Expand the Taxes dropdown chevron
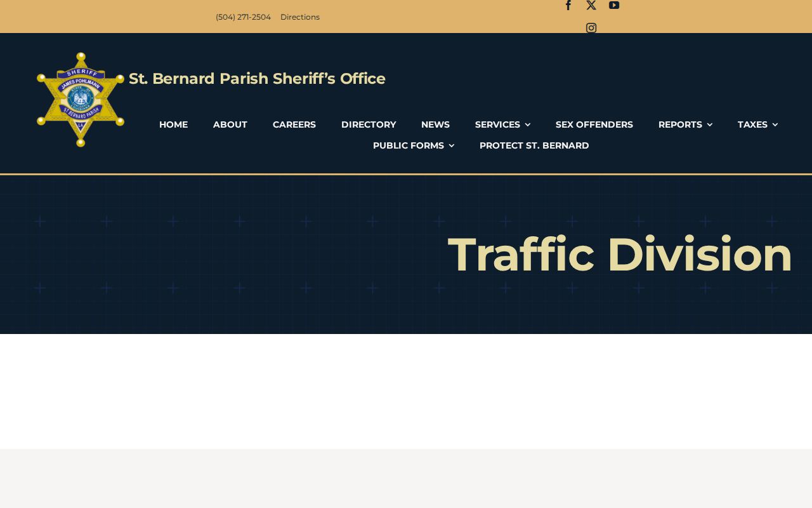This screenshot has width=812, height=508. 775,124
